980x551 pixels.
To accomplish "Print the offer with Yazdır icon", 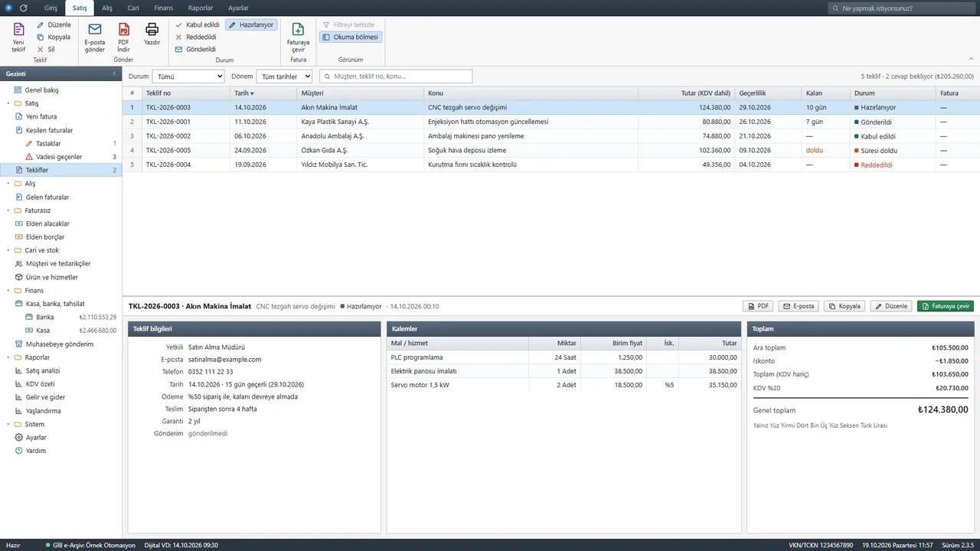I will click(152, 34).
